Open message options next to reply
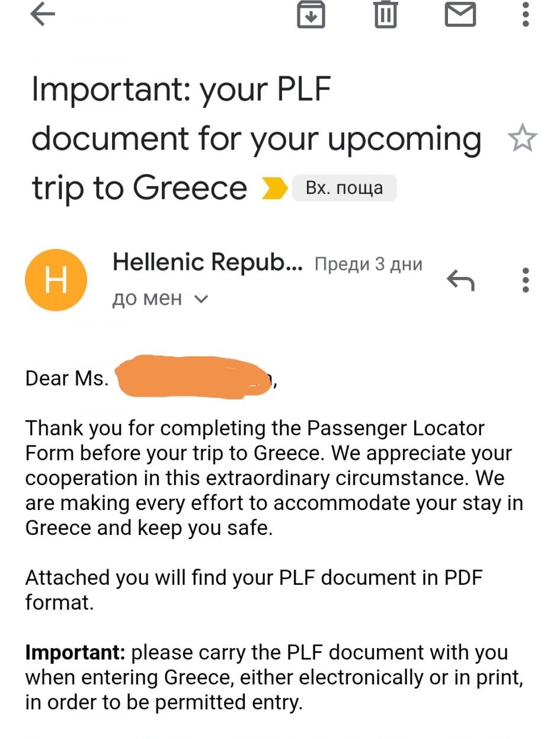The height and width of the screenshot is (739, 560). click(525, 280)
